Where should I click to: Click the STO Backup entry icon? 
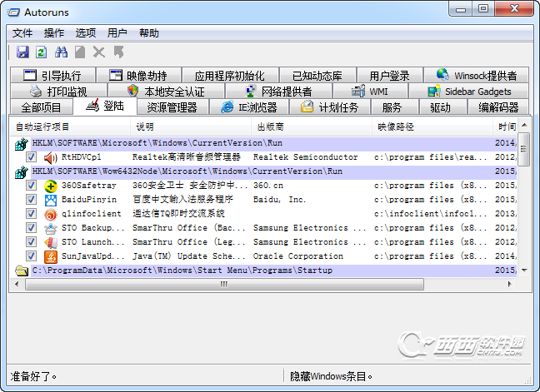[x=51, y=228]
